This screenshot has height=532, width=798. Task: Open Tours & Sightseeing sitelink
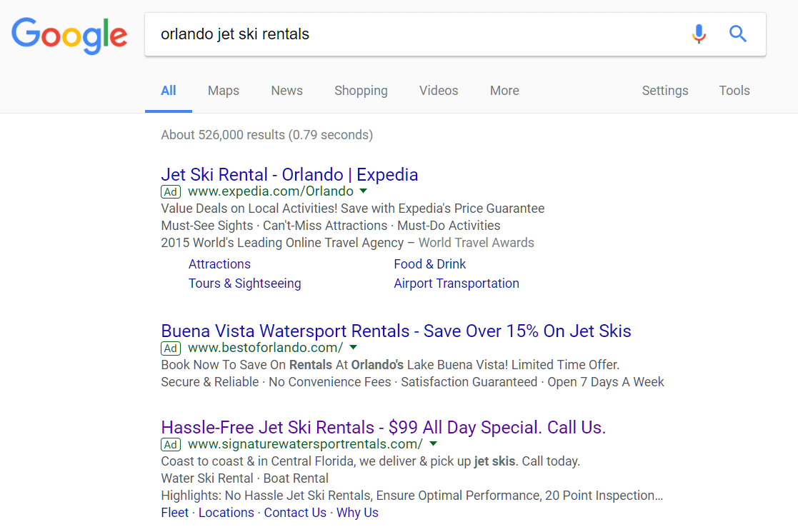[x=245, y=283]
